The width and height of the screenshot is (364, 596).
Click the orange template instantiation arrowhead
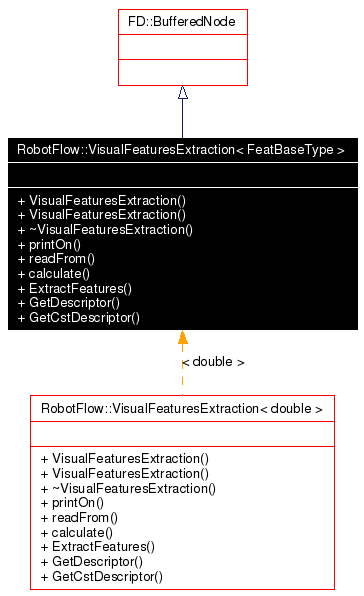coord(183,338)
